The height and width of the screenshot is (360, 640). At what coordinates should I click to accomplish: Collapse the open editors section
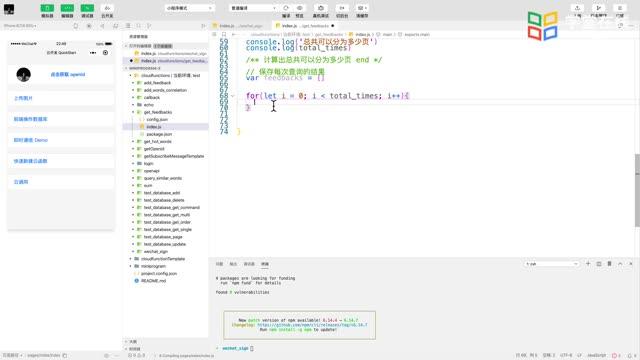pyautogui.click(x=127, y=46)
